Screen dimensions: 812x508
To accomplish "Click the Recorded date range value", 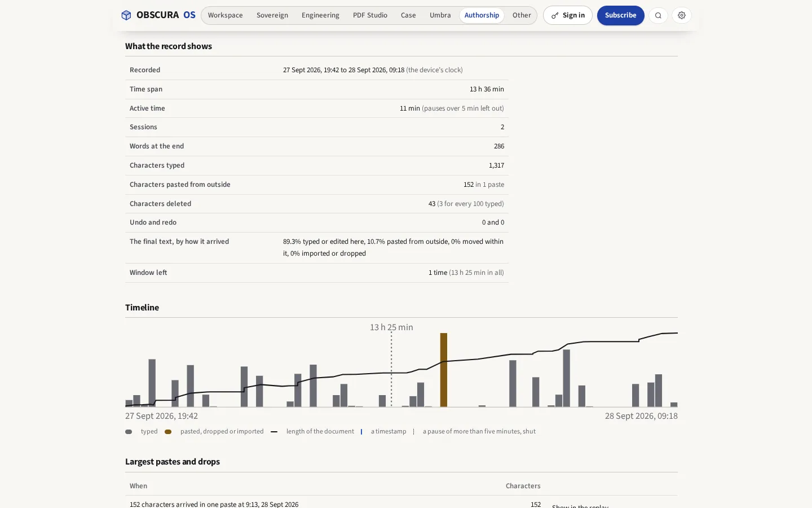I will point(373,70).
